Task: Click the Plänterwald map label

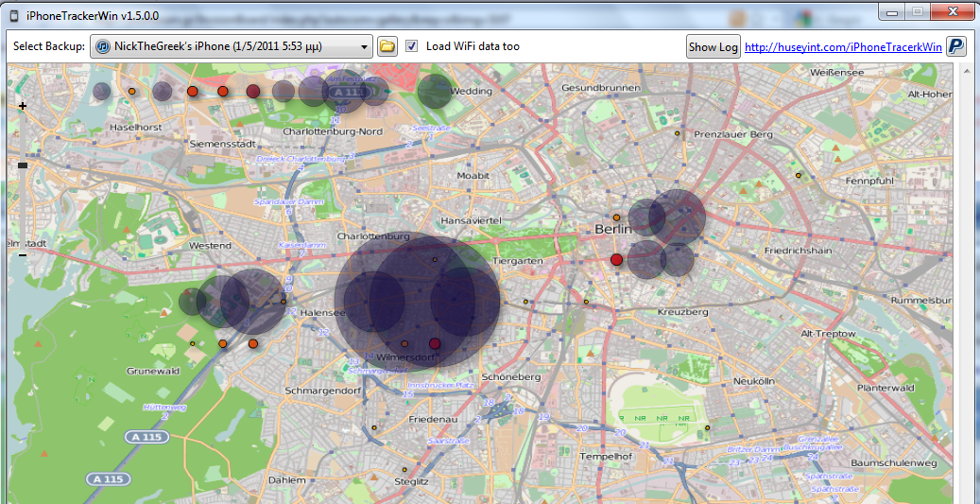Action: [885, 388]
